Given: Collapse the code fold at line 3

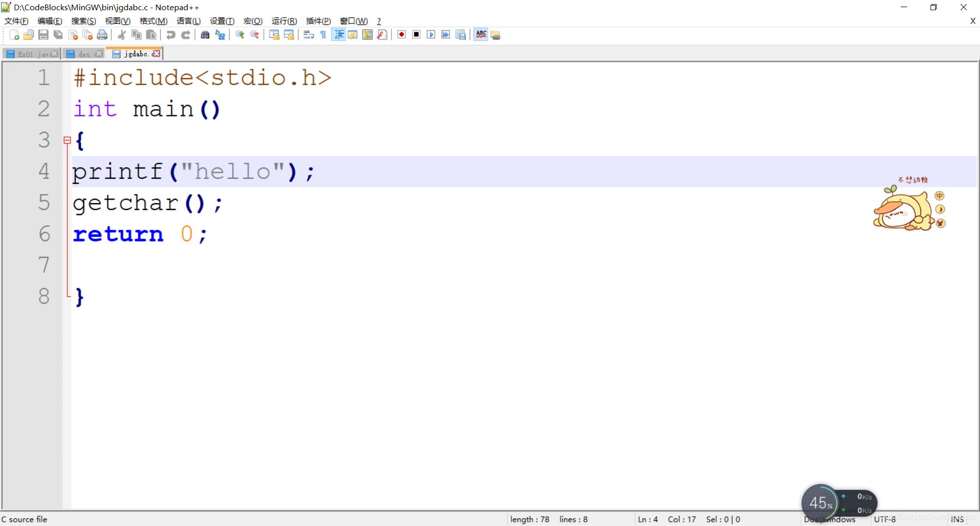Looking at the screenshot, I should [67, 140].
